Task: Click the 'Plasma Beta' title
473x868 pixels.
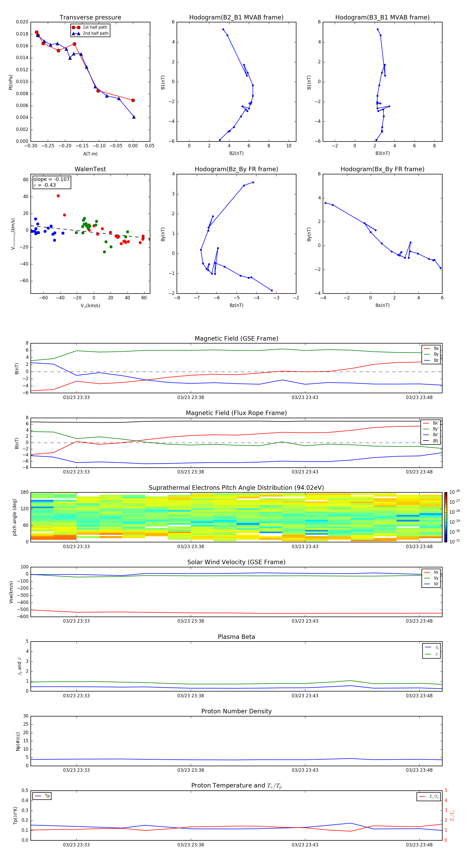Action: pyautogui.click(x=236, y=637)
